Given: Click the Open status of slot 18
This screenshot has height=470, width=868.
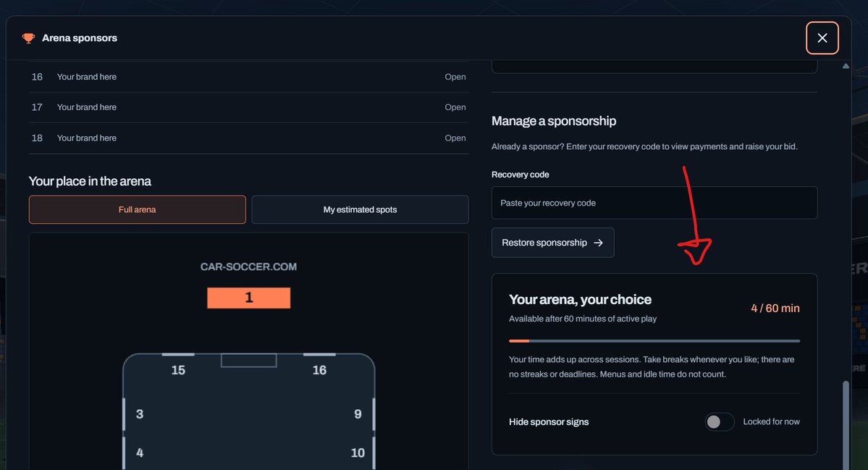Looking at the screenshot, I should pos(455,138).
